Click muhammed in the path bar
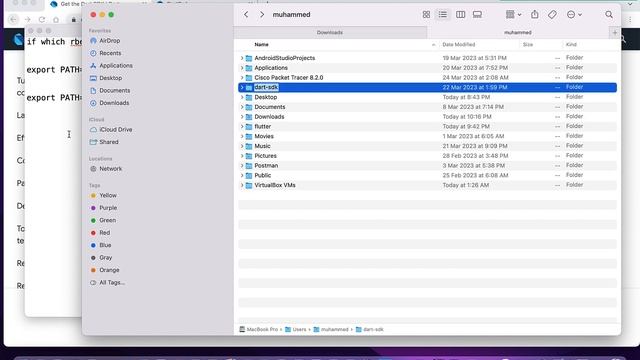The height and width of the screenshot is (360, 640). (x=331, y=329)
